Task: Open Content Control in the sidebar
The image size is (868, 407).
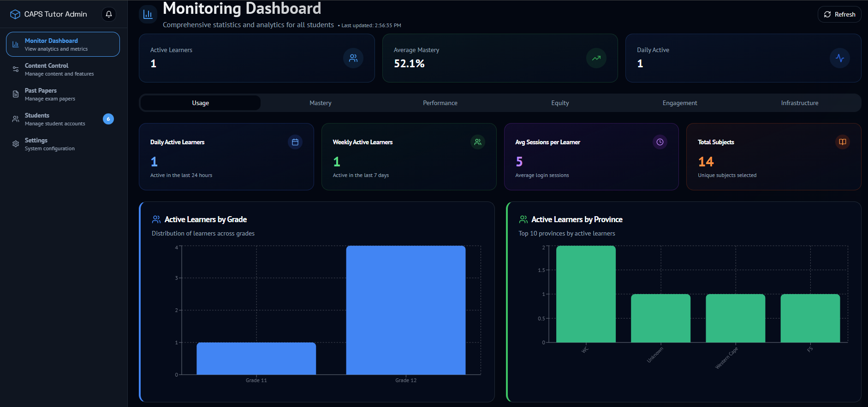Action: point(59,69)
